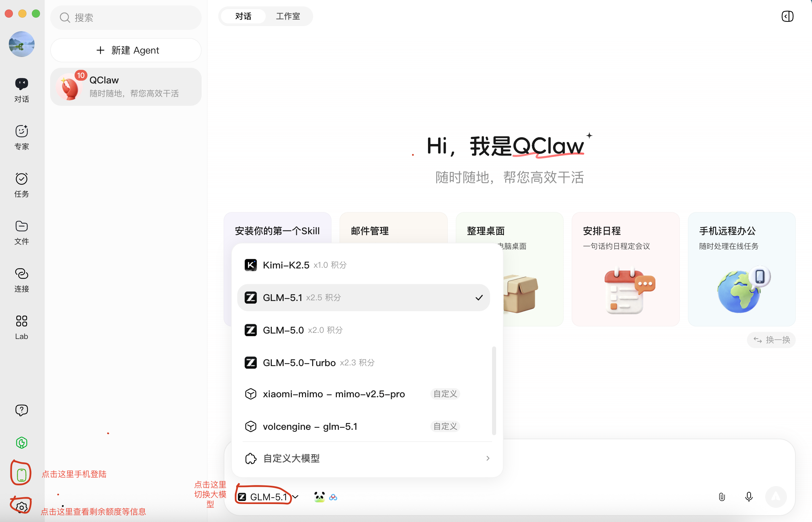Open the QClaw conversation in list
Viewport: 812px width, 522px height.
pyautogui.click(x=126, y=87)
